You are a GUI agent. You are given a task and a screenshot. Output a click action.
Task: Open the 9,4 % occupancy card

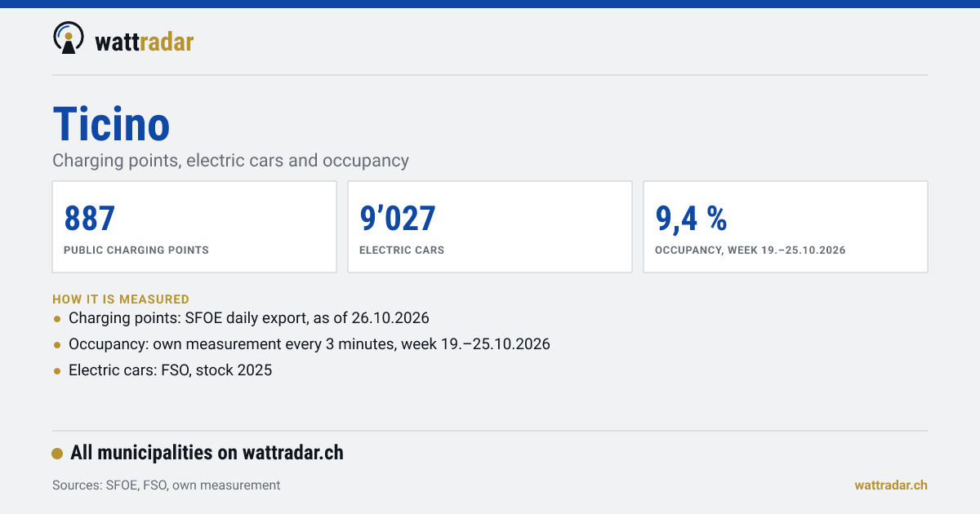(786, 227)
